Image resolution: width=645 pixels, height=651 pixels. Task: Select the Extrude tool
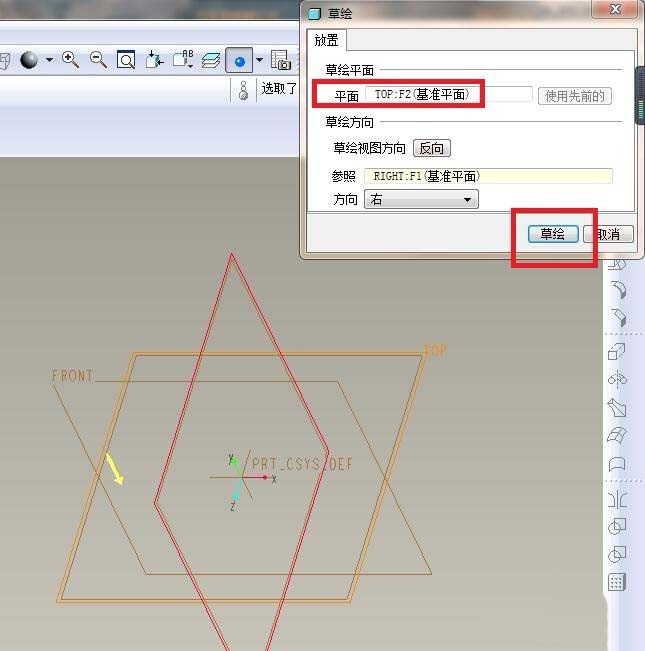click(x=617, y=352)
